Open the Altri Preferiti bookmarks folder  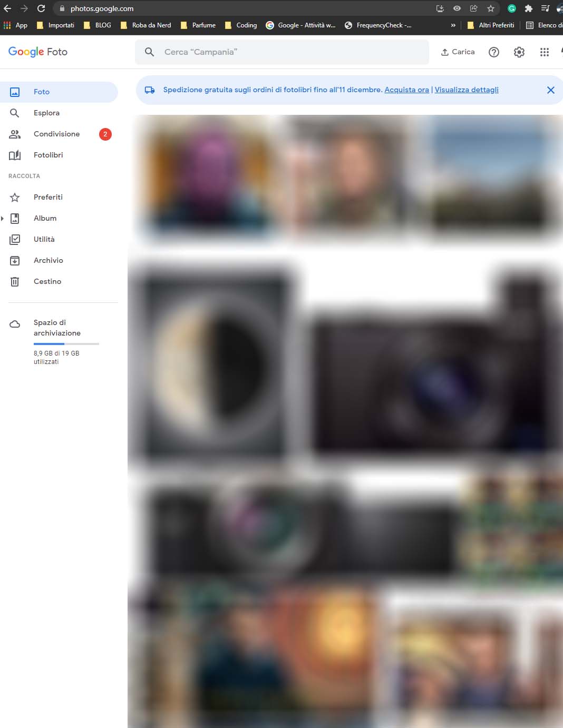point(491,25)
